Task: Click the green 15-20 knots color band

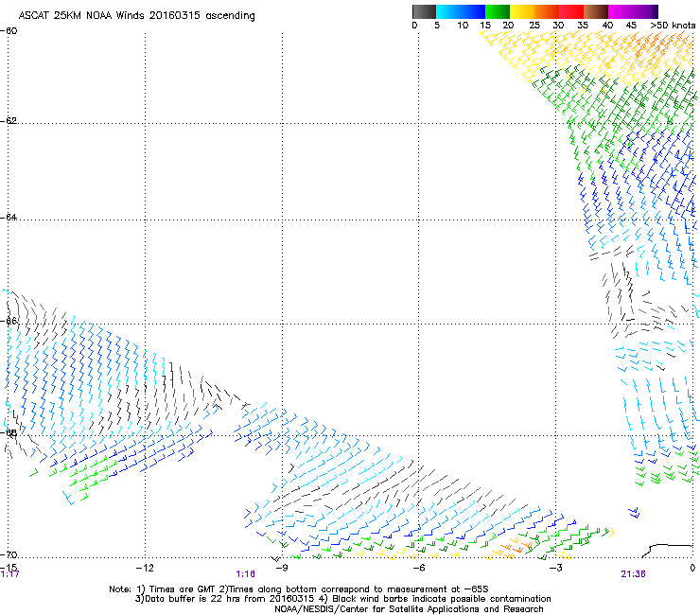Action: coord(498,11)
